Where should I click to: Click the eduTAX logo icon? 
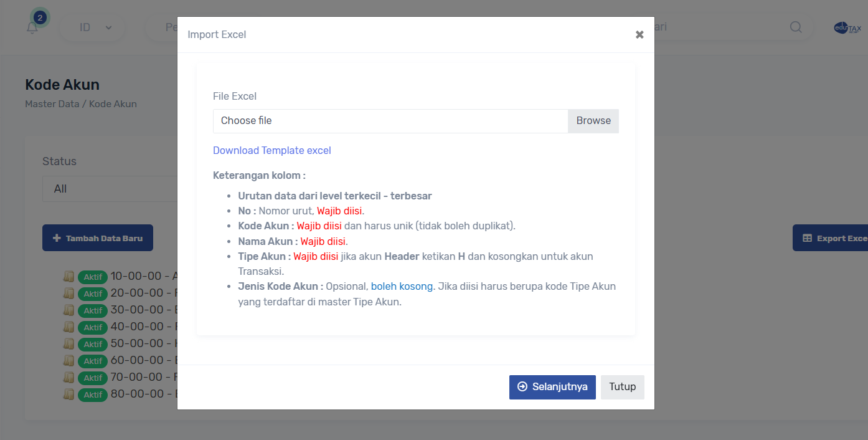[x=847, y=28]
